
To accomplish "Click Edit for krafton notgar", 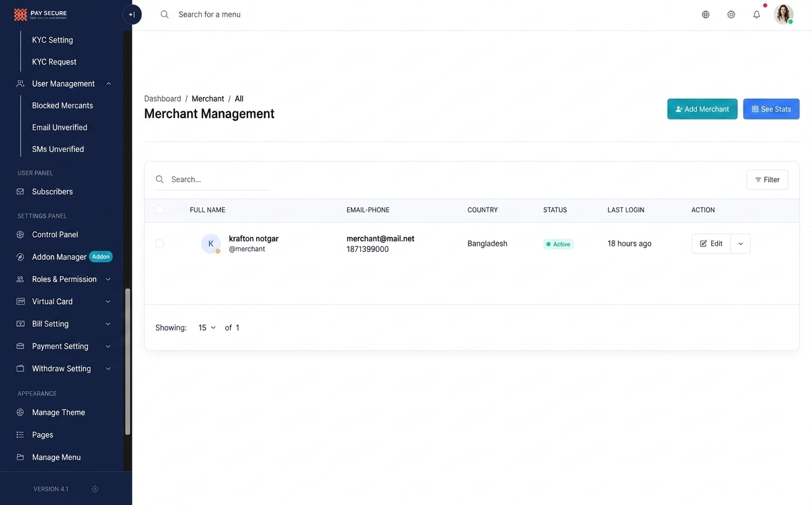I will 711,244.
